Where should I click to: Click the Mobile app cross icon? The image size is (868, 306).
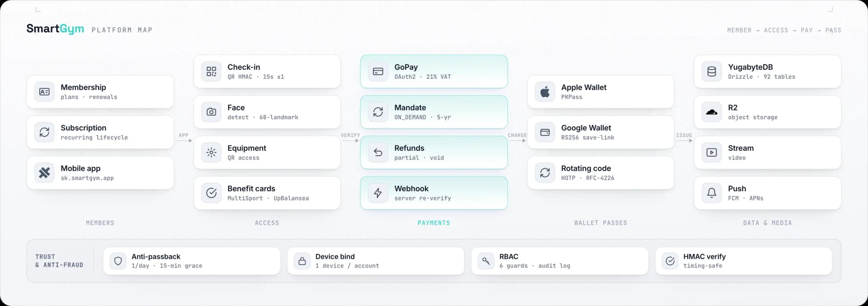pos(44,172)
